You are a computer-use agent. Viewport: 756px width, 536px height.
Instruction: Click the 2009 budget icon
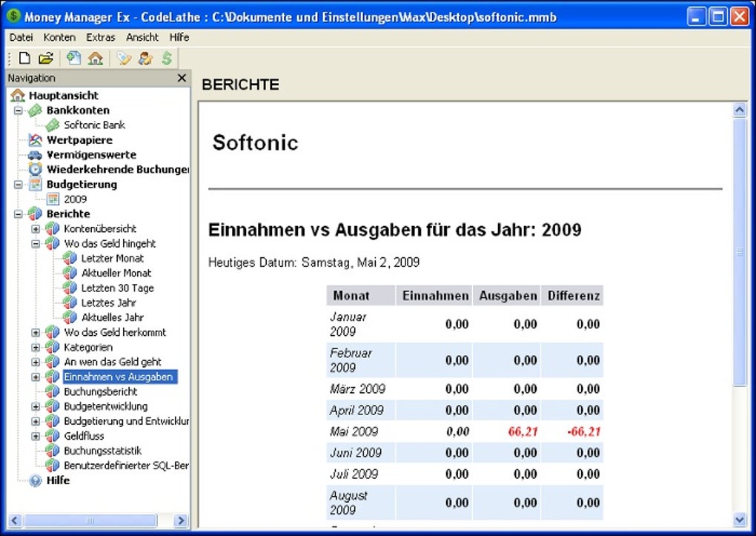click(52, 199)
